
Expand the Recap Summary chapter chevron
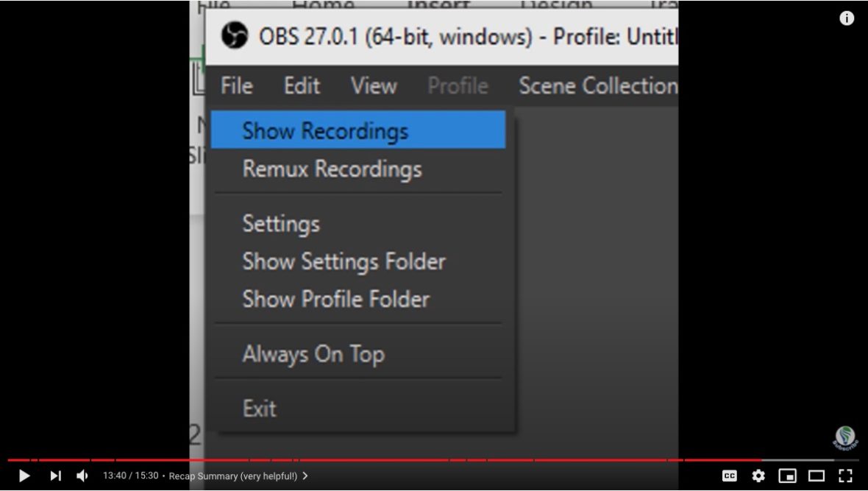(305, 476)
